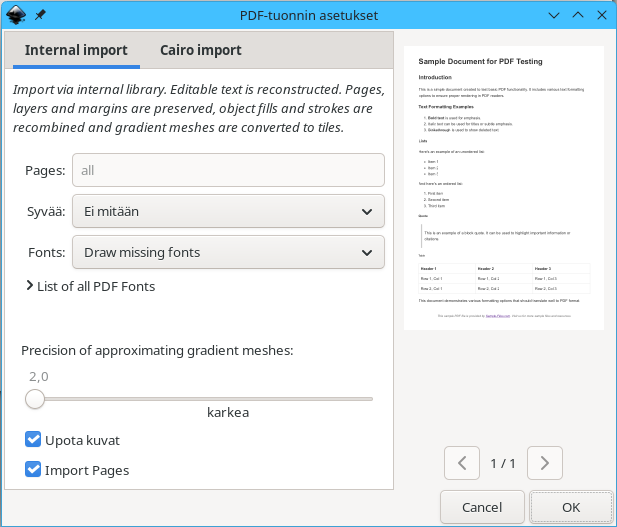Screen dimensions: 617x527
Task: Open the Fonts dropdown showing Draw missing fonts
Action: [x=228, y=252]
